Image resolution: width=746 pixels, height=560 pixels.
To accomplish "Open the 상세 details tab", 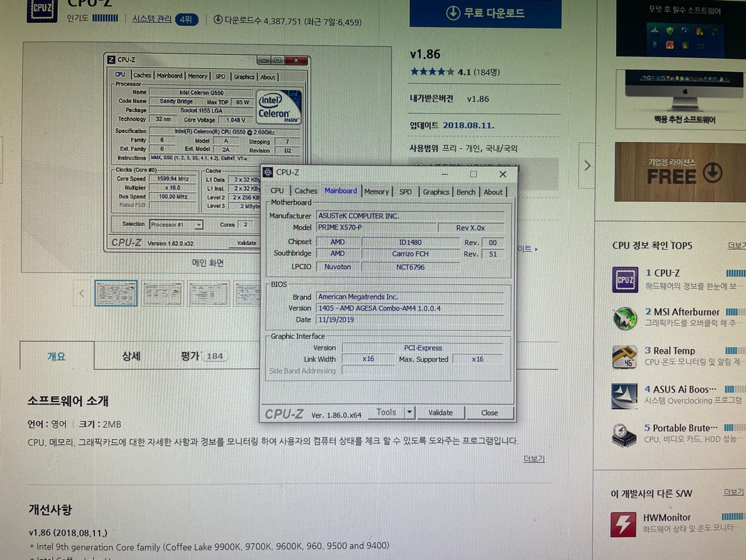I will tap(131, 356).
